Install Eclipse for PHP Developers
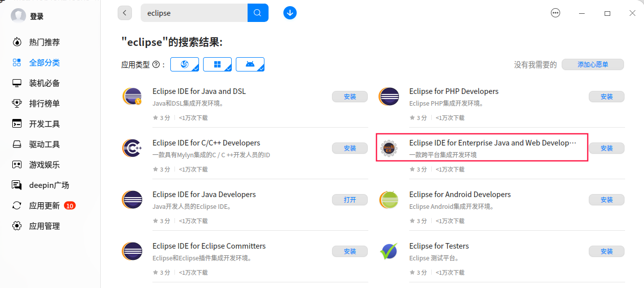644x288 pixels. [x=607, y=97]
